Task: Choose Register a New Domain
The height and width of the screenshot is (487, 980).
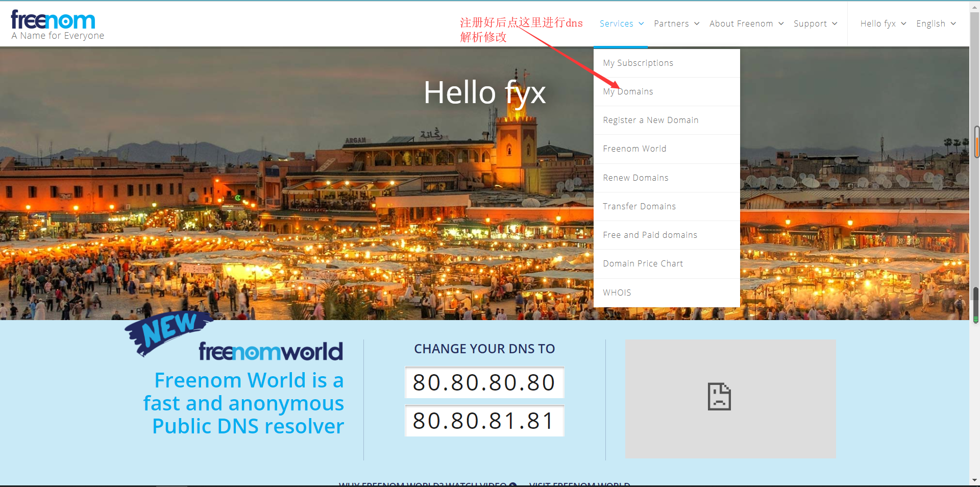Action: pyautogui.click(x=650, y=120)
